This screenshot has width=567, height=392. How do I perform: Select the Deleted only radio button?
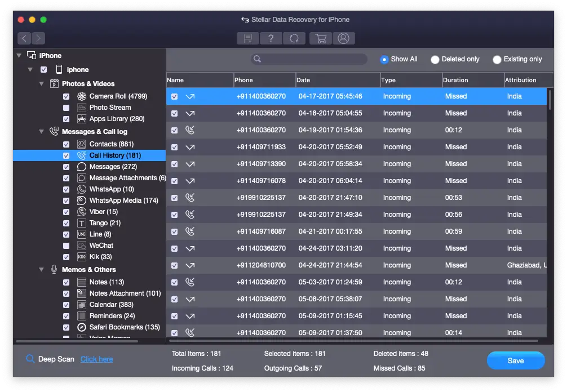tap(435, 59)
